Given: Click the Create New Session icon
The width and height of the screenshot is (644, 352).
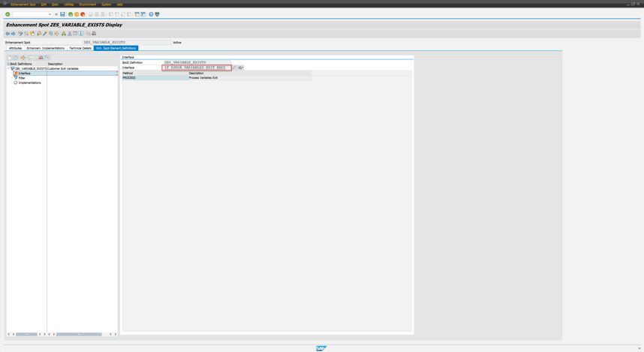Looking at the screenshot, I should 137,14.
